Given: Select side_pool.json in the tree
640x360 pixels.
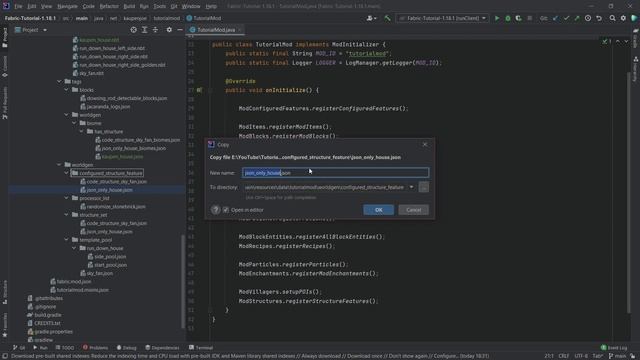Looking at the screenshot, I should pyautogui.click(x=107, y=257).
